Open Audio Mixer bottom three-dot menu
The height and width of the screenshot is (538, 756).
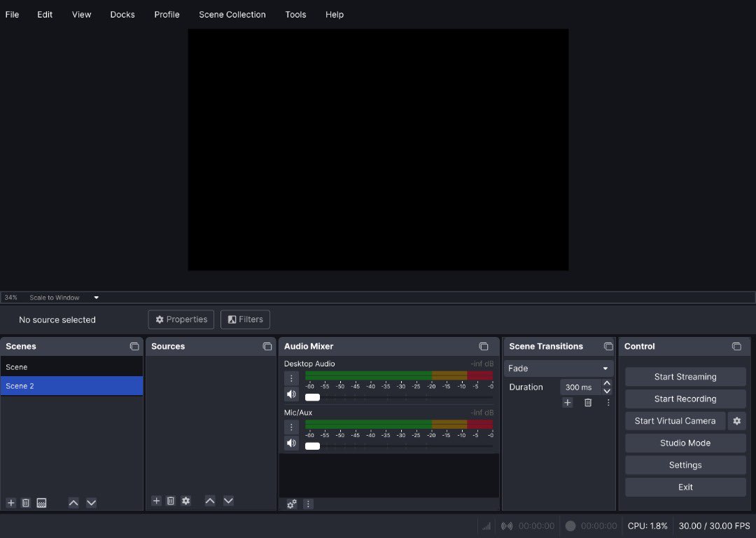pyautogui.click(x=308, y=504)
